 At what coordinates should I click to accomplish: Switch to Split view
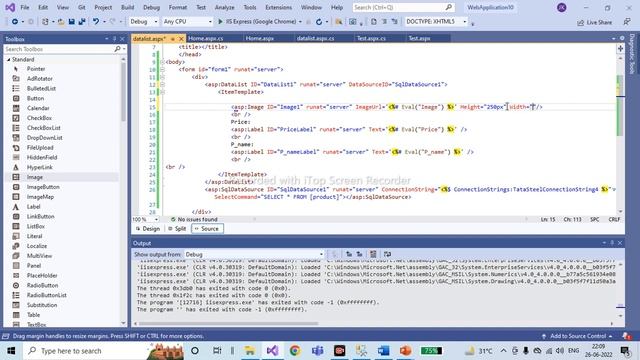click(x=177, y=229)
